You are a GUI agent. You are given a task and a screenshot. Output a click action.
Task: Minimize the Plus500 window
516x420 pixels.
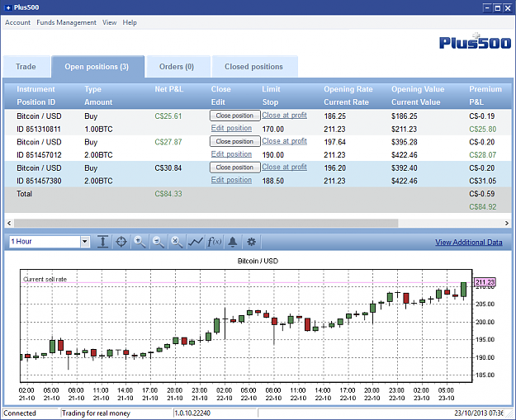point(487,7)
